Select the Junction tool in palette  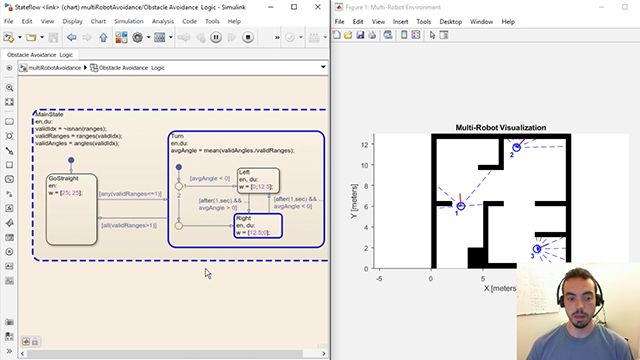[9, 136]
